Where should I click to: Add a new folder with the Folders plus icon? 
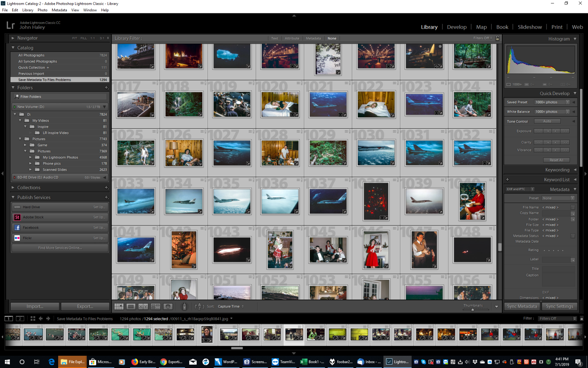[x=107, y=88]
